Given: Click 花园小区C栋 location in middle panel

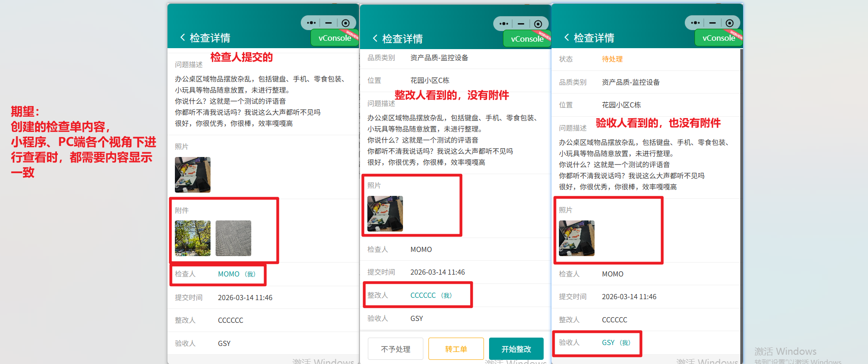Looking at the screenshot, I should tap(430, 81).
